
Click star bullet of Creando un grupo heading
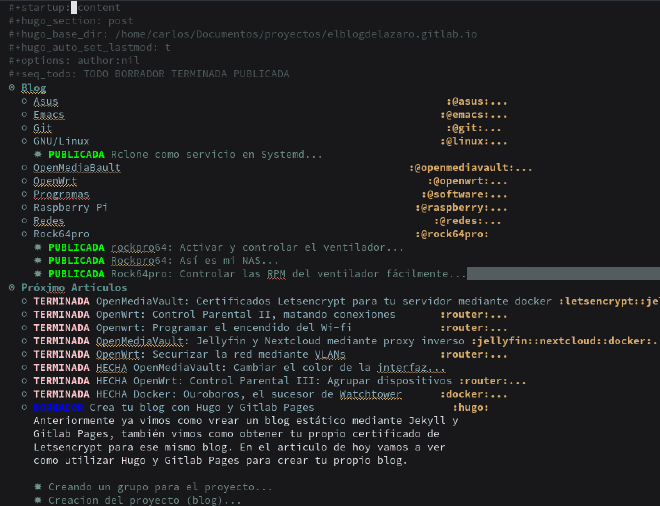(38, 487)
